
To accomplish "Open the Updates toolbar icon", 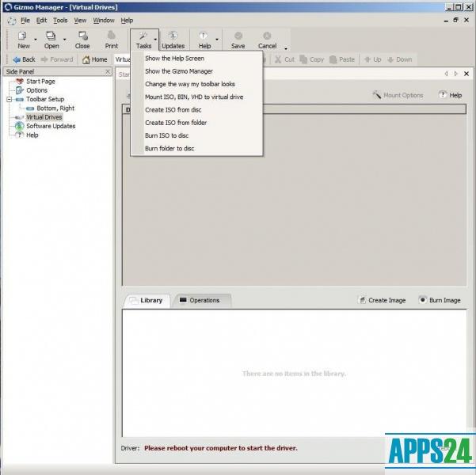I will coord(173,36).
